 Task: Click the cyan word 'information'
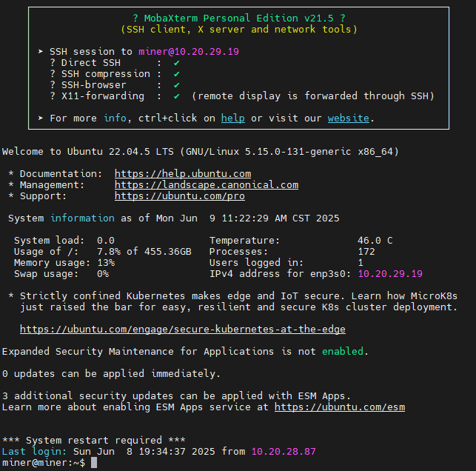coord(82,218)
